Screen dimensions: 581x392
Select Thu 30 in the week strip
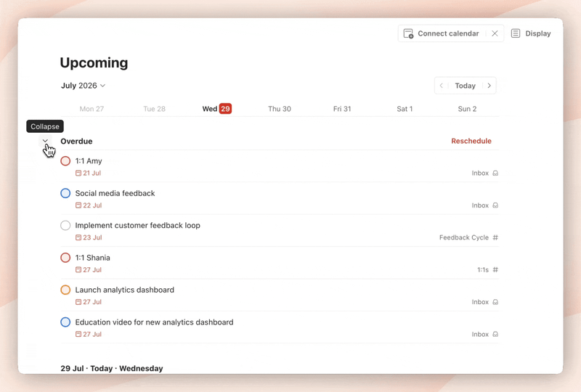coord(280,109)
